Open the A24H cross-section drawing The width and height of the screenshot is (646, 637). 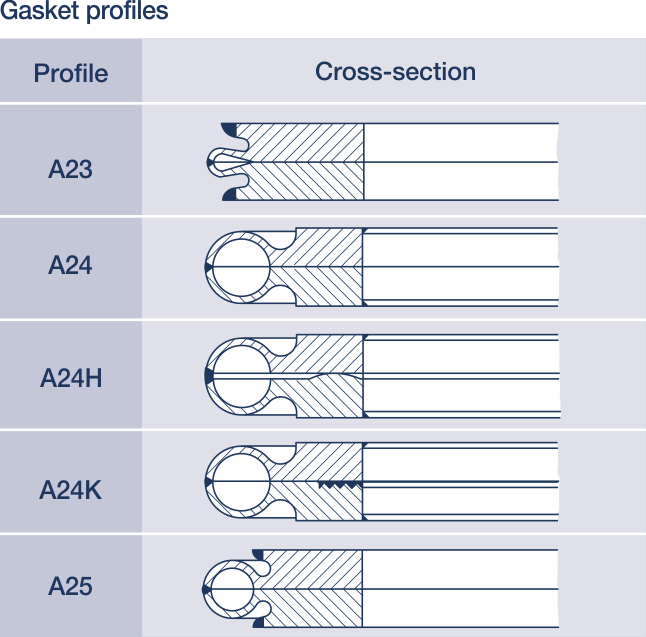pos(382,376)
